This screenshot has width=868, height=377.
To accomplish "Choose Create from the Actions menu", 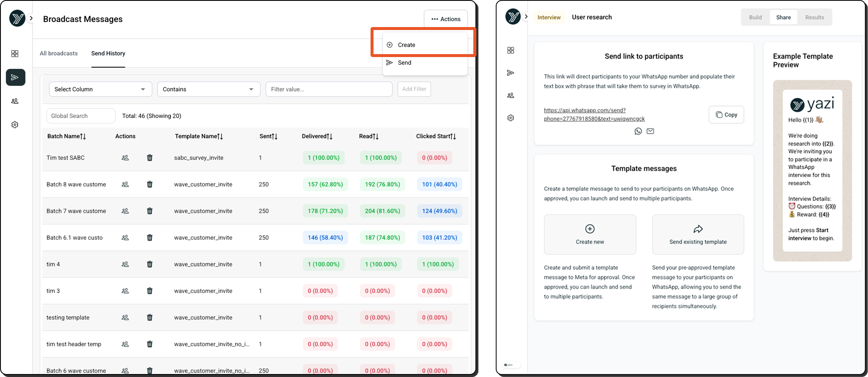I will point(407,45).
